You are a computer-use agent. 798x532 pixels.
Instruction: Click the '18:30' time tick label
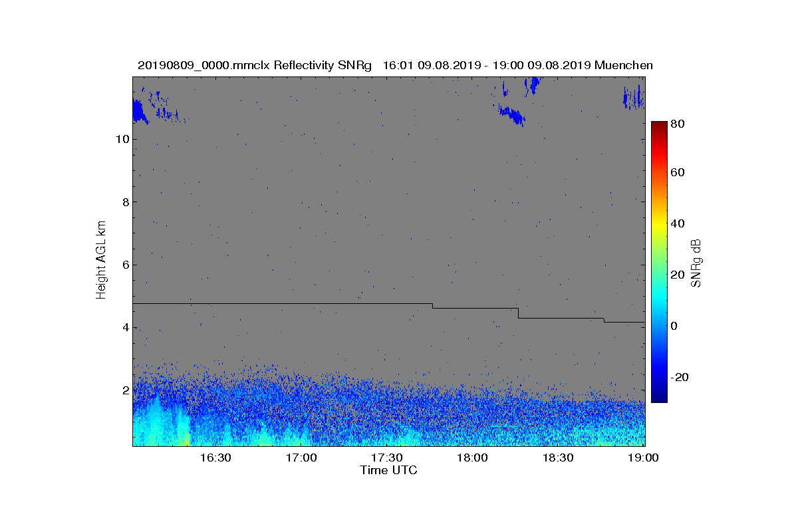click(559, 458)
